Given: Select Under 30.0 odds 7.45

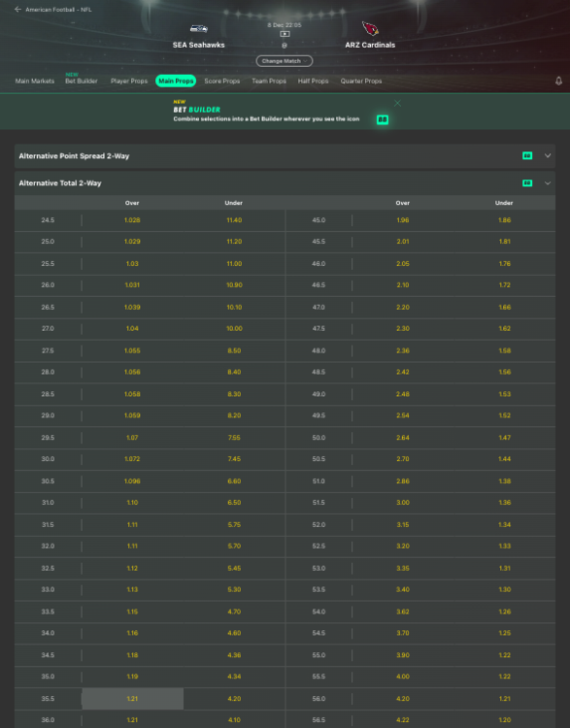Looking at the screenshot, I should [234, 459].
